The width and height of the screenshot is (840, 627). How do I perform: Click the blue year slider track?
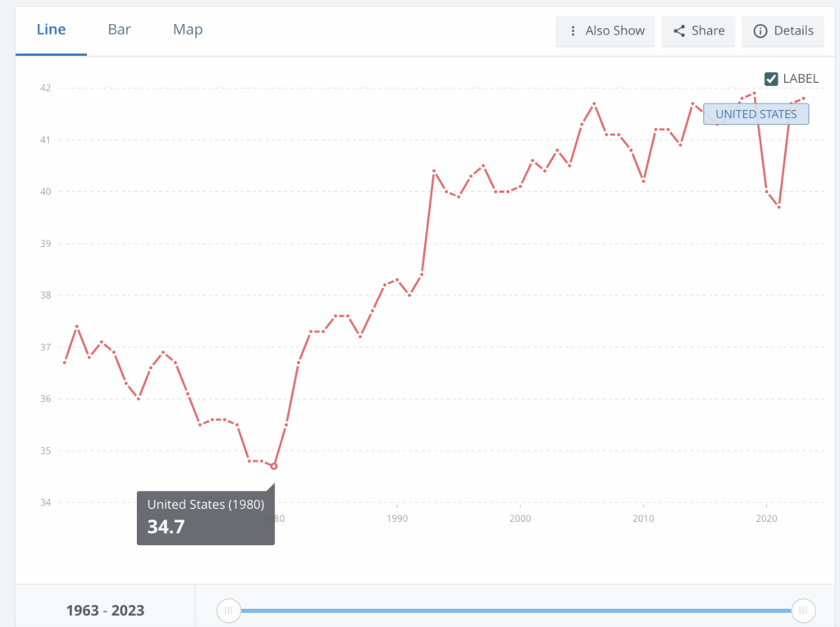(515, 610)
